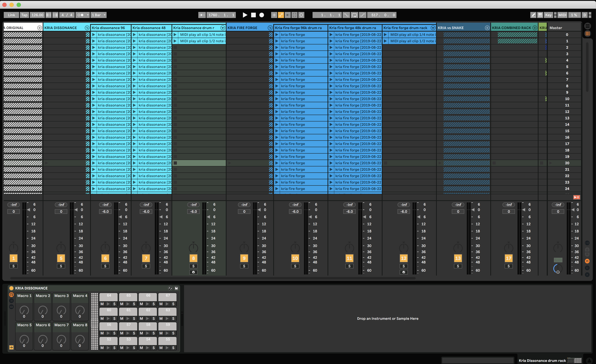Toggle Computer MIDI Keyboard icon
The width and height of the screenshot is (596, 364).
point(540,15)
